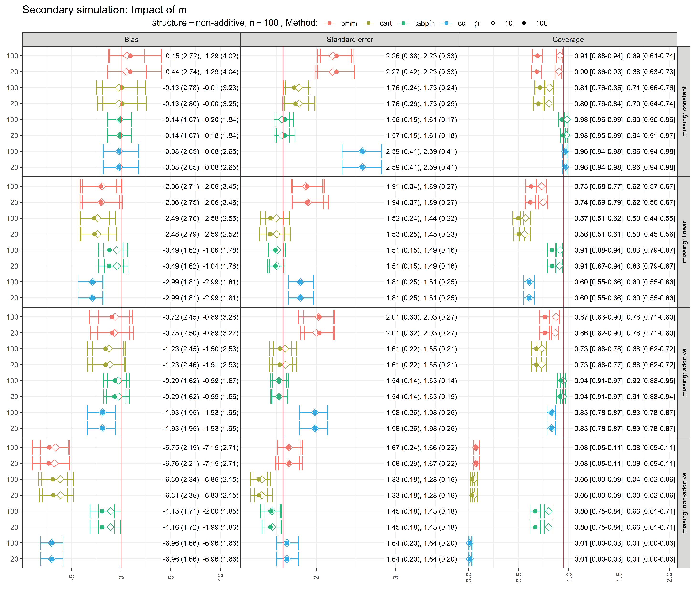The image size is (700, 589).
Task: Click the plot title 'Secondary simulation: Impact of m'
Action: pos(105,10)
